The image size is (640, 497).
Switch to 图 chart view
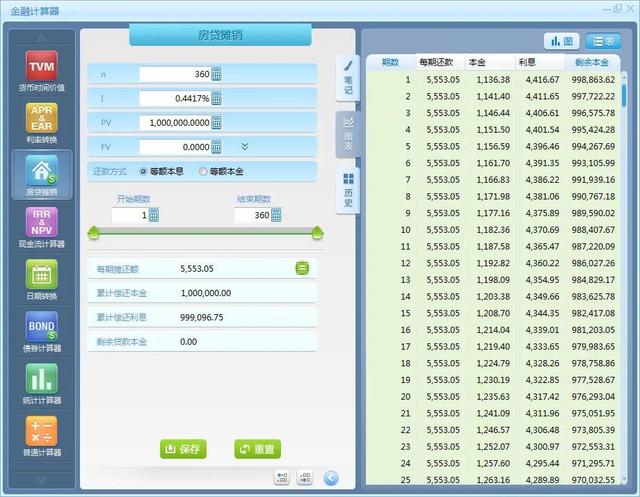[562, 41]
